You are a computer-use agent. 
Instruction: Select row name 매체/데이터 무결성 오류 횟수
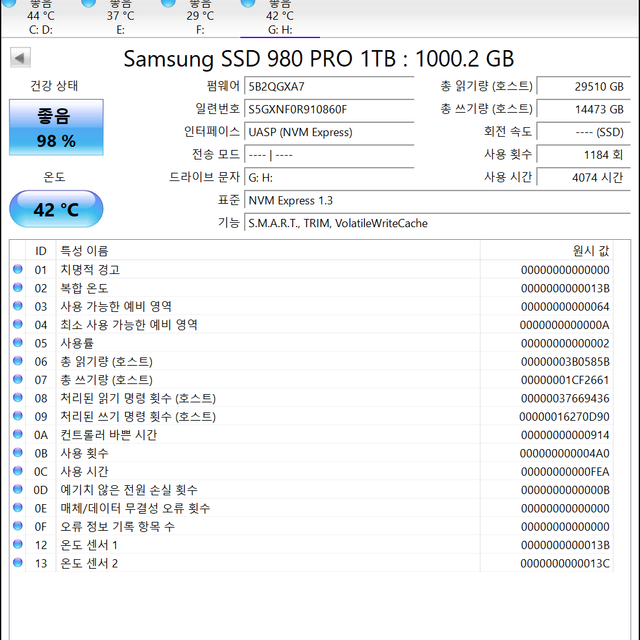(135, 508)
